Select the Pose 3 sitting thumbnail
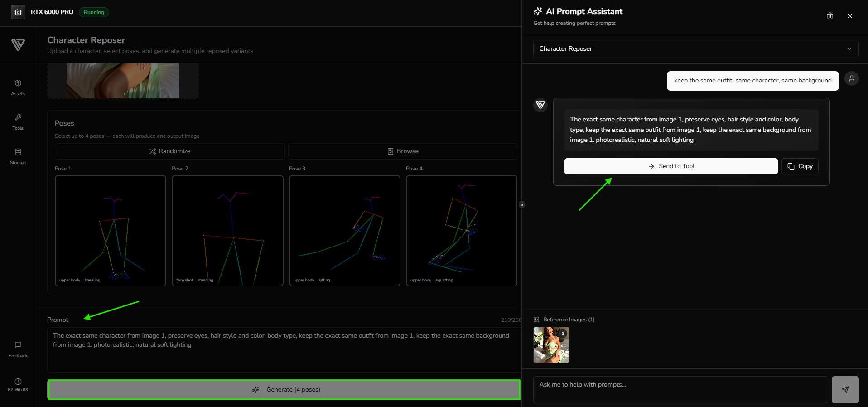The height and width of the screenshot is (407, 868). tap(344, 231)
